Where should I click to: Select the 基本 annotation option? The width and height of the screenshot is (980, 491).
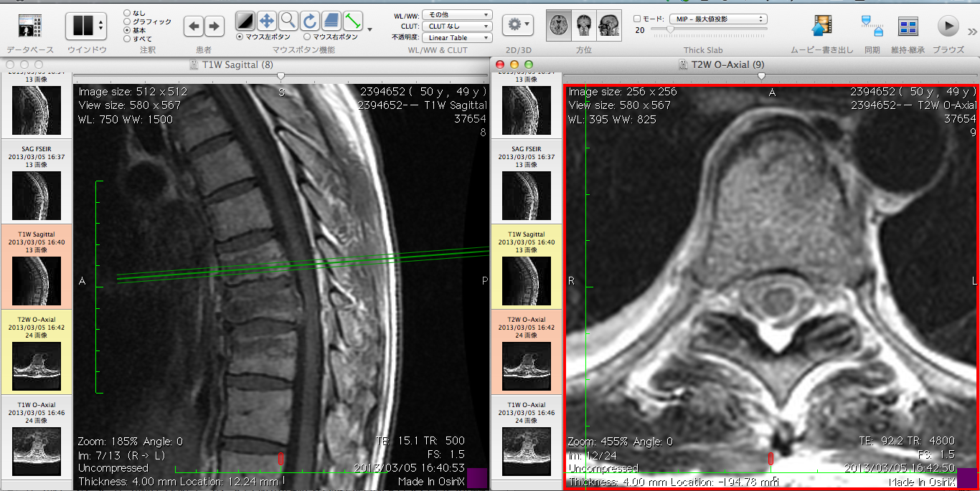[127, 30]
